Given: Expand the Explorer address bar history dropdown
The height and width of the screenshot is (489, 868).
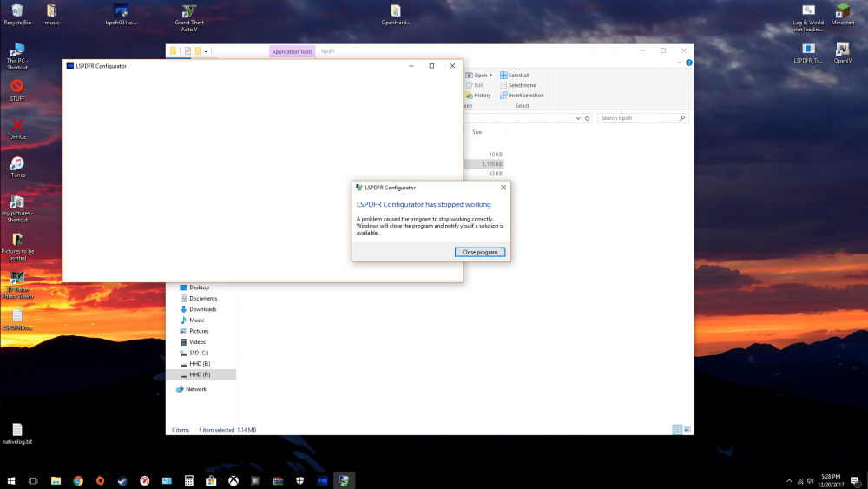Looking at the screenshot, I should [578, 118].
